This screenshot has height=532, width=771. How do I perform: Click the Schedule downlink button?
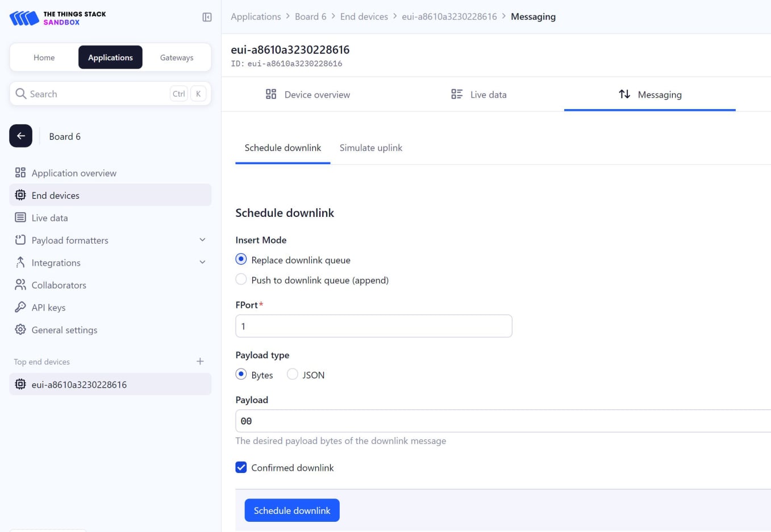(292, 510)
